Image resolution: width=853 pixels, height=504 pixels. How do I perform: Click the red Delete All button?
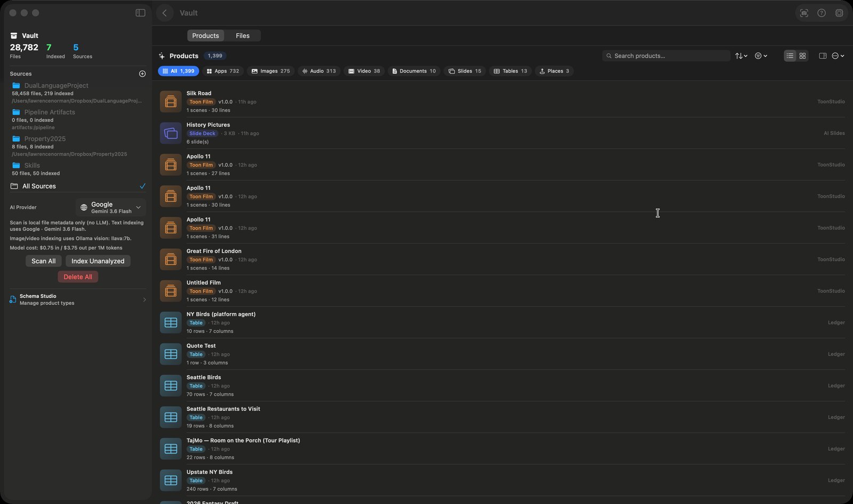click(x=78, y=277)
